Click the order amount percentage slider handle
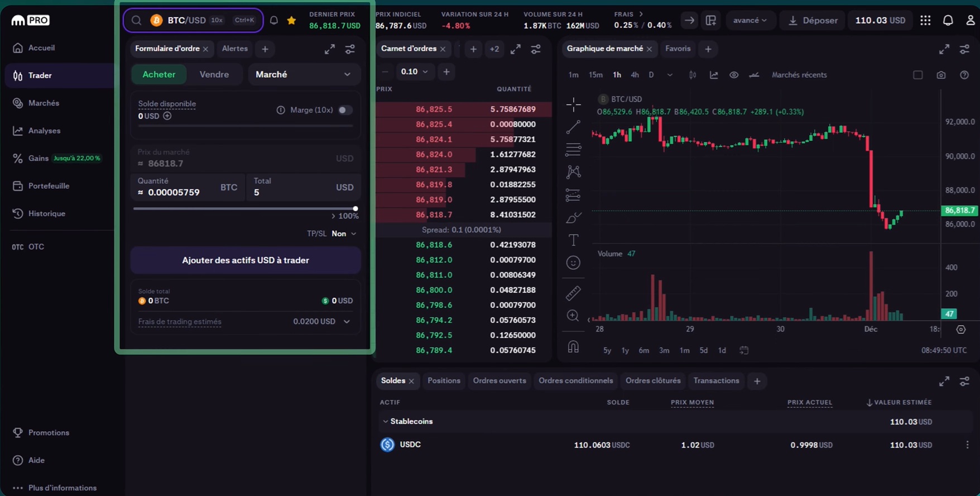 pyautogui.click(x=356, y=209)
